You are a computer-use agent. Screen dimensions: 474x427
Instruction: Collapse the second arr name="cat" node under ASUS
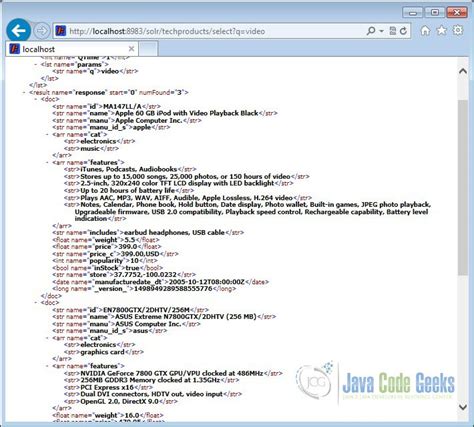pyautogui.click(x=48, y=338)
